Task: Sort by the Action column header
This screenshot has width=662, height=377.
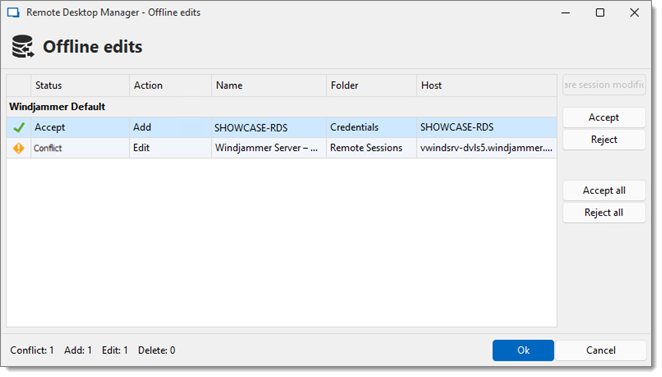Action: [x=170, y=85]
